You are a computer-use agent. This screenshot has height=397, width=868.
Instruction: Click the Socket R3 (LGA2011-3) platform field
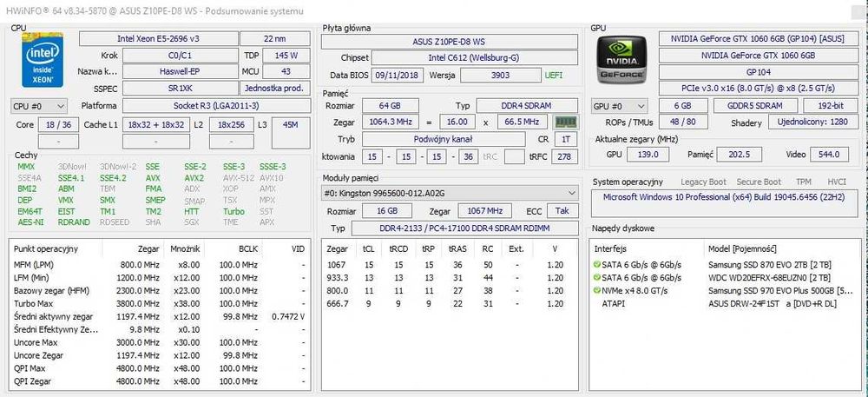(216, 106)
